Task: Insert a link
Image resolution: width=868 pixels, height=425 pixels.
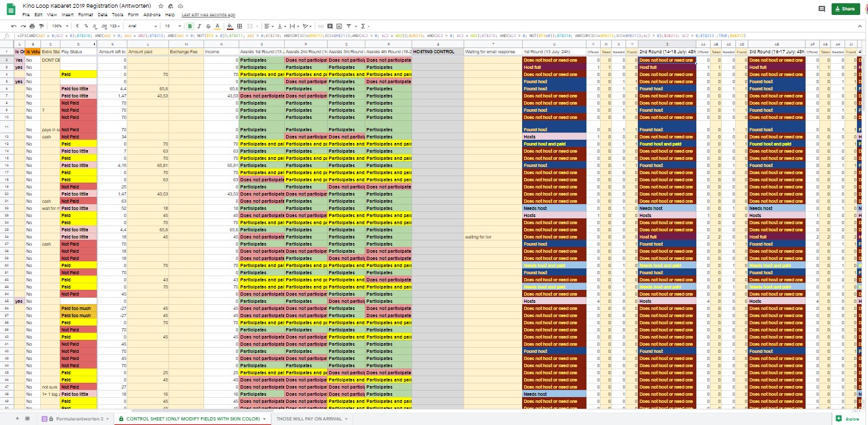Action: 321,26
